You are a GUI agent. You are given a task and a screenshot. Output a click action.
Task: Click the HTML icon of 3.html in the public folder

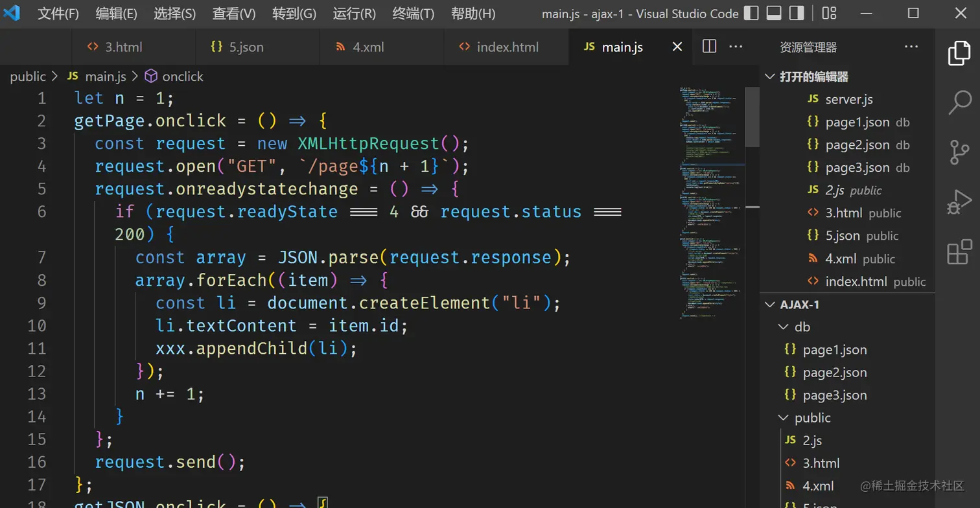click(790, 463)
